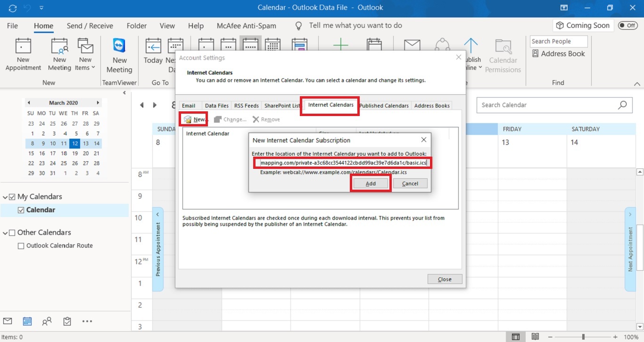Switch to Reading view in status bar

(x=535, y=337)
